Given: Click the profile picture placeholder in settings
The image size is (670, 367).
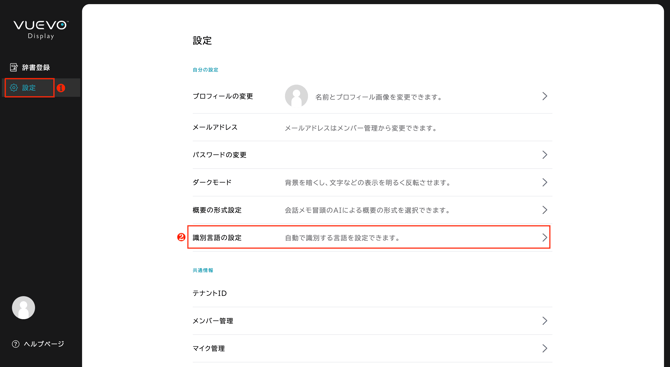Looking at the screenshot, I should pos(296,96).
